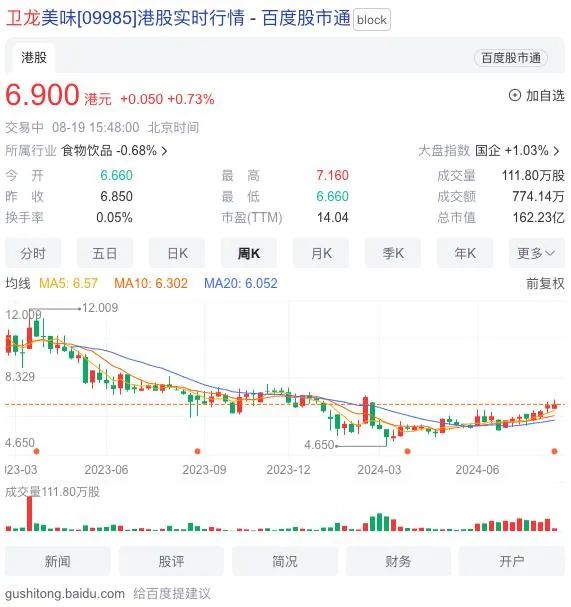Switch chart to 分时 view

(x=33, y=254)
